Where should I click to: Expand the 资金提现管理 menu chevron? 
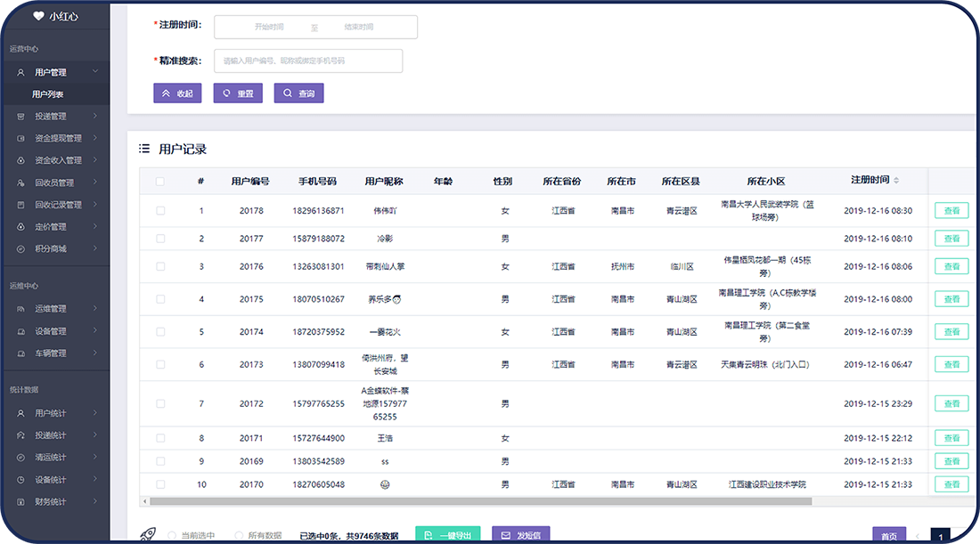[x=95, y=137]
